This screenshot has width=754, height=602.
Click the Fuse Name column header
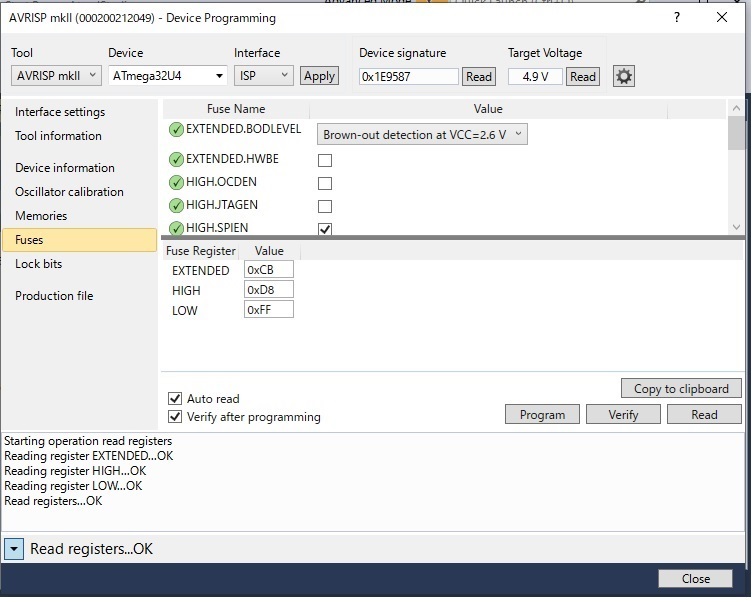pos(236,109)
